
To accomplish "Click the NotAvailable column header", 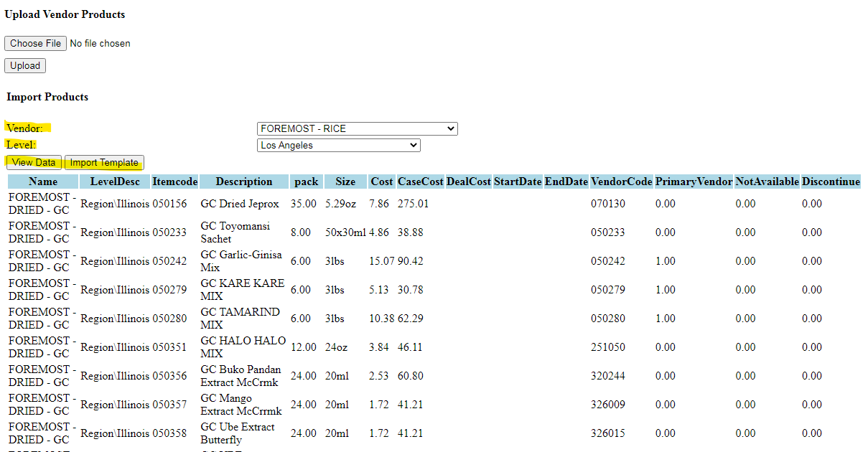I will click(767, 182).
